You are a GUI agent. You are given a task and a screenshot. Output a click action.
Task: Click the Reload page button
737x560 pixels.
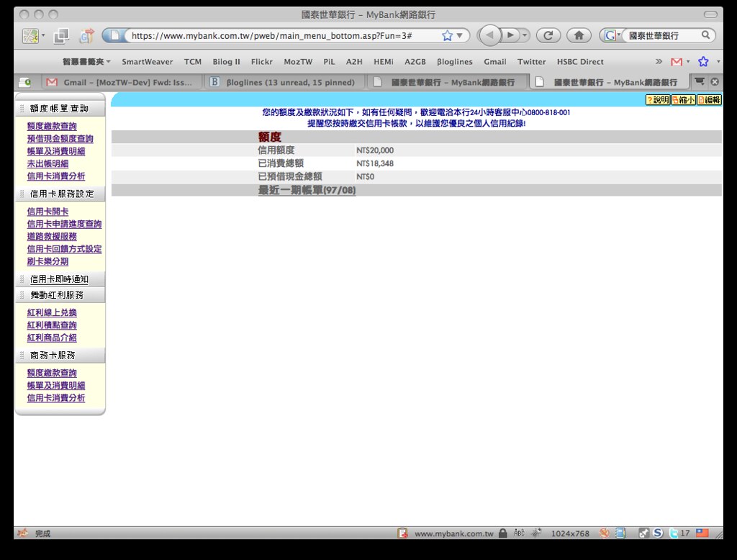548,35
